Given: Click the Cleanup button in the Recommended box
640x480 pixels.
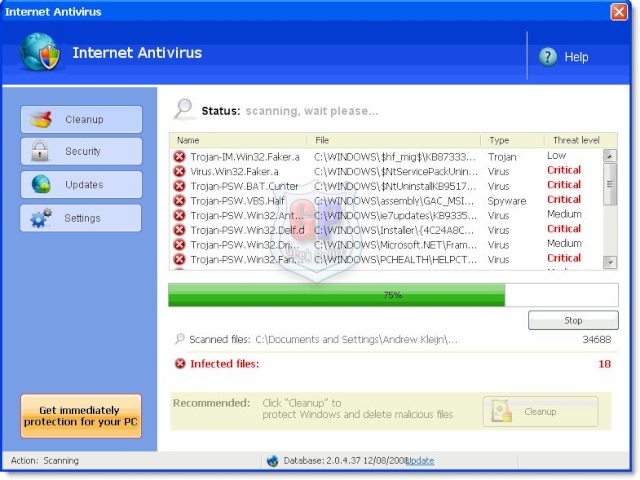Looking at the screenshot, I should [540, 411].
